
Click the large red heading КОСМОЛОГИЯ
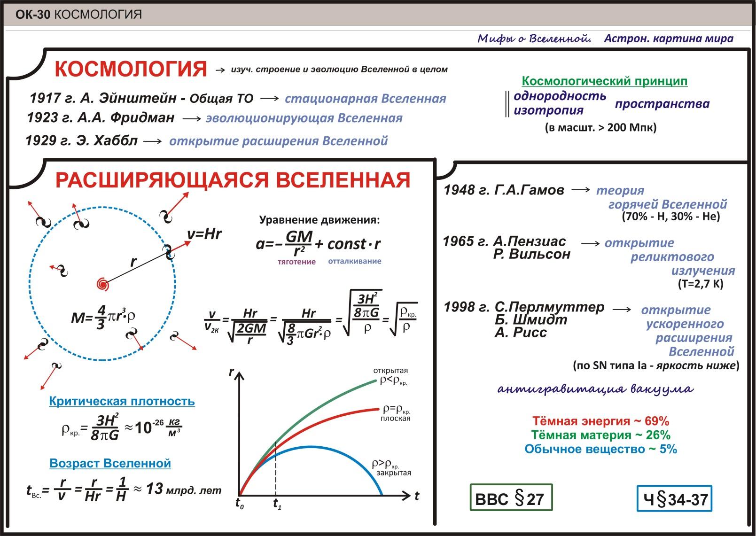pos(131,69)
